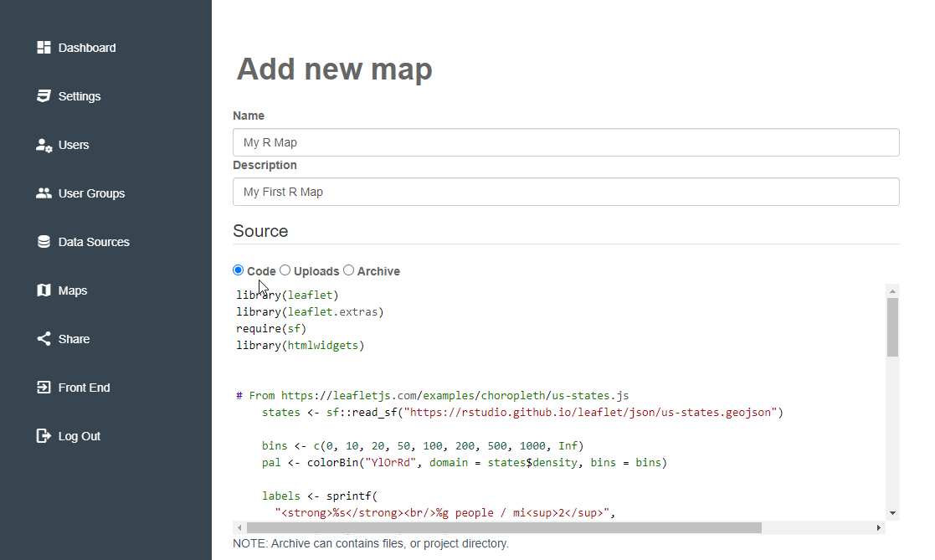Click the Log Out exit icon
The height and width of the screenshot is (560, 935).
click(x=44, y=436)
